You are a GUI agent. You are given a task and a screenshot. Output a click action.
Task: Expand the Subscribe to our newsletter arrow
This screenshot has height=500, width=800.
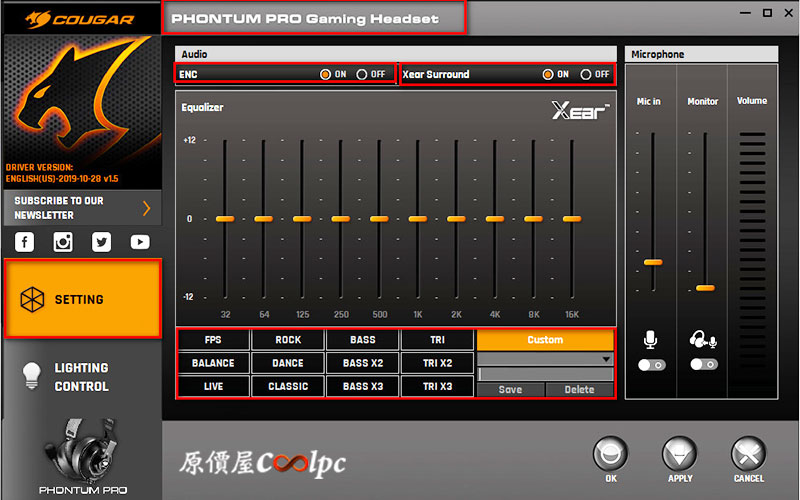point(147,208)
